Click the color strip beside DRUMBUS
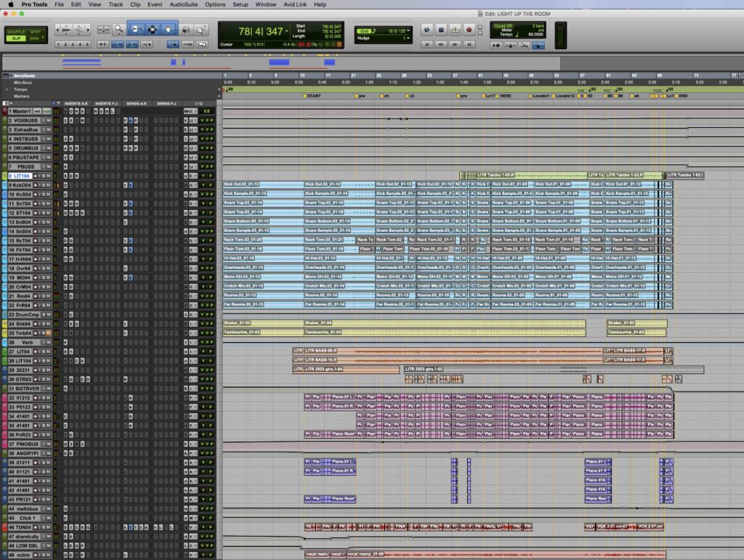 pos(5,148)
